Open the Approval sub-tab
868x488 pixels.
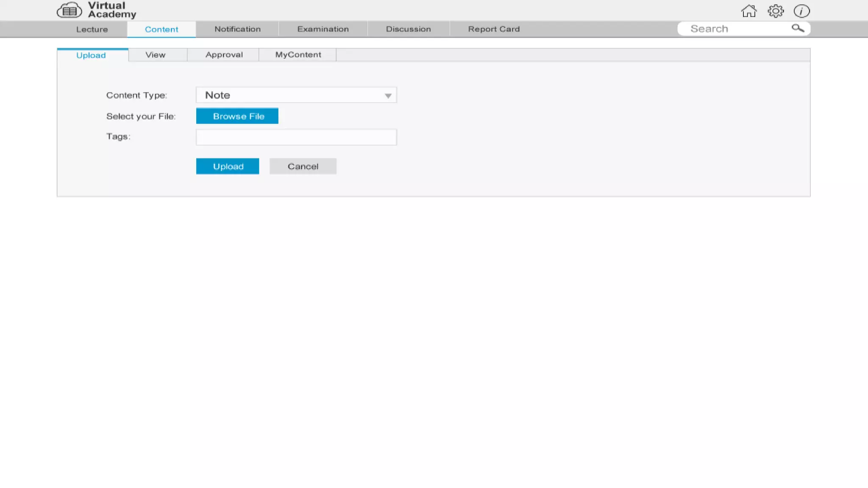click(x=224, y=55)
